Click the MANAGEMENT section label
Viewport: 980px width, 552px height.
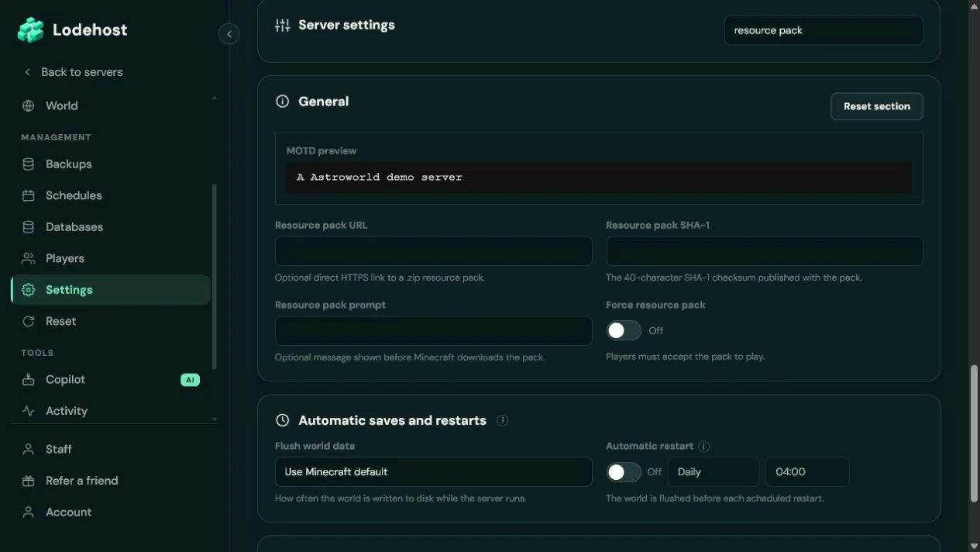pos(56,137)
